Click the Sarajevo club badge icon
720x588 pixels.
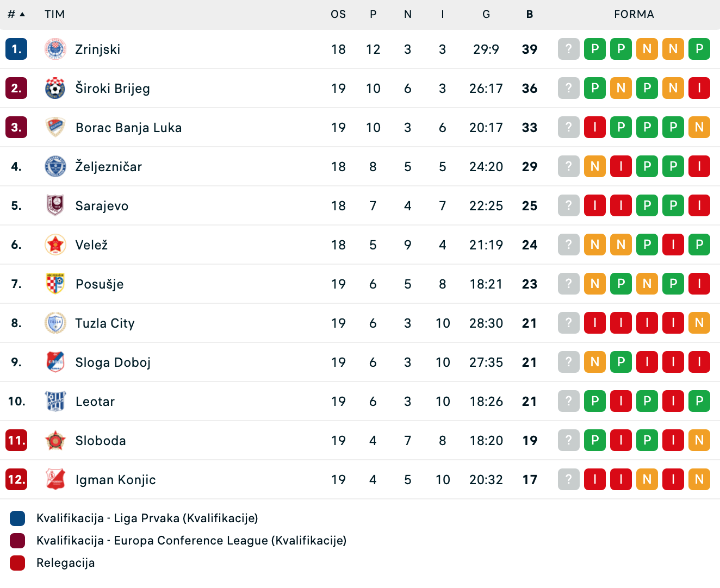[x=55, y=206]
